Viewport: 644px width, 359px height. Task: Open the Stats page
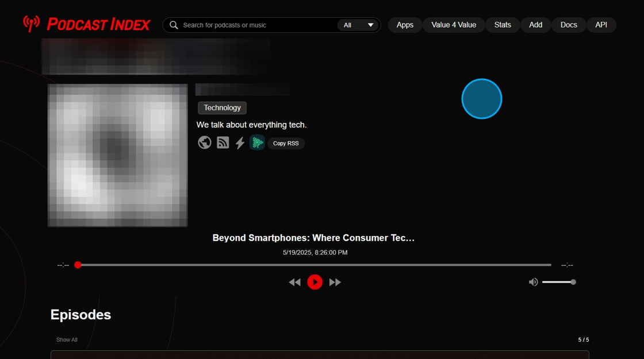pyautogui.click(x=503, y=25)
